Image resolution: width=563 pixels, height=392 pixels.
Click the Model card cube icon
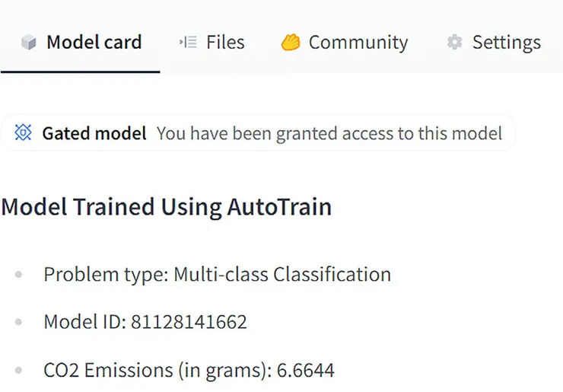click(29, 43)
